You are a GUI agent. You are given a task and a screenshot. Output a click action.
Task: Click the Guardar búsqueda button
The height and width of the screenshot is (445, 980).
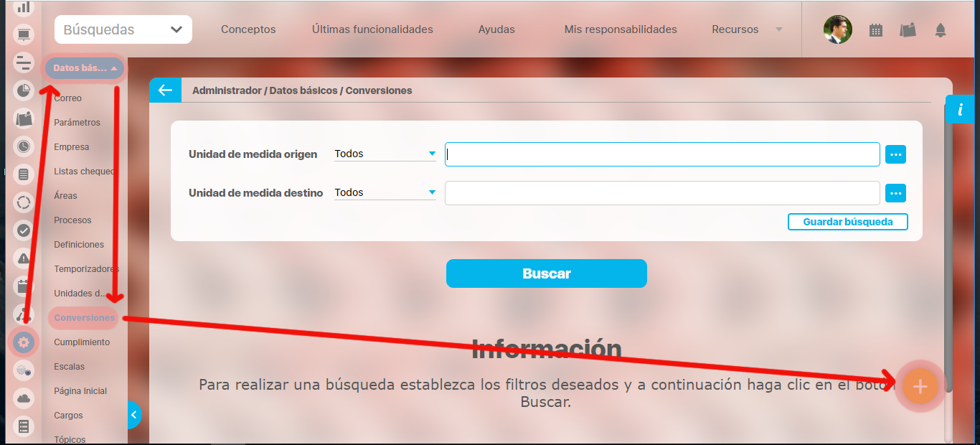847,222
